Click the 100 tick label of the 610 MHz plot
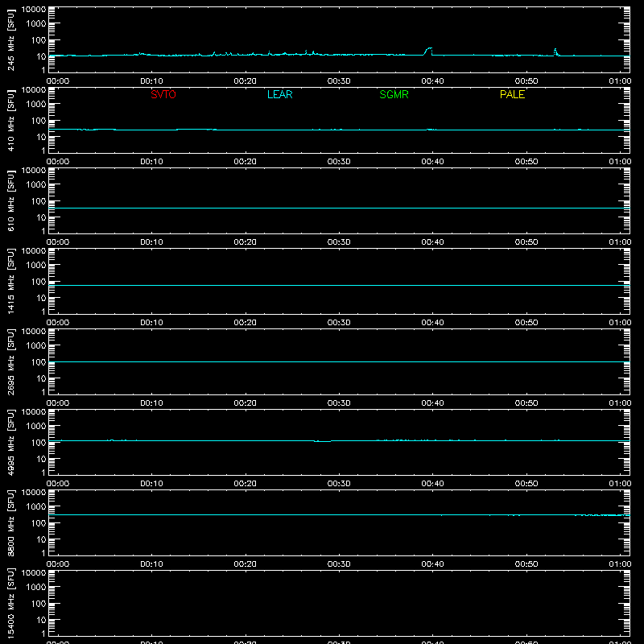644x644 pixels. (39, 201)
